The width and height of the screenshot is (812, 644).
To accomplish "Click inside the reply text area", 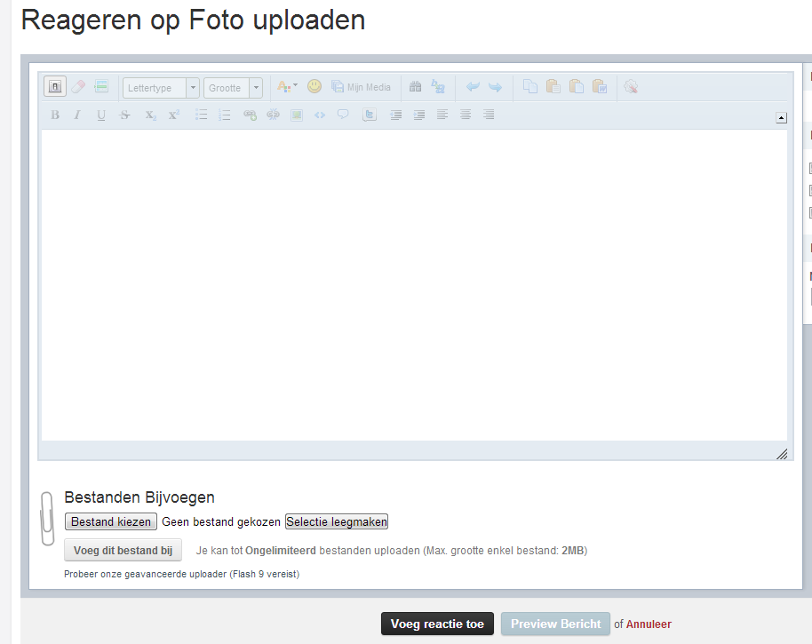I will tap(414, 285).
